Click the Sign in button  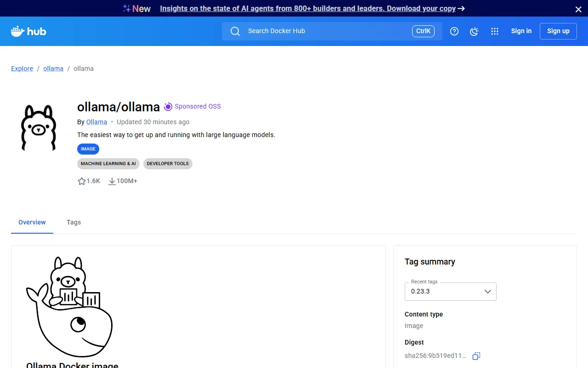(x=521, y=31)
